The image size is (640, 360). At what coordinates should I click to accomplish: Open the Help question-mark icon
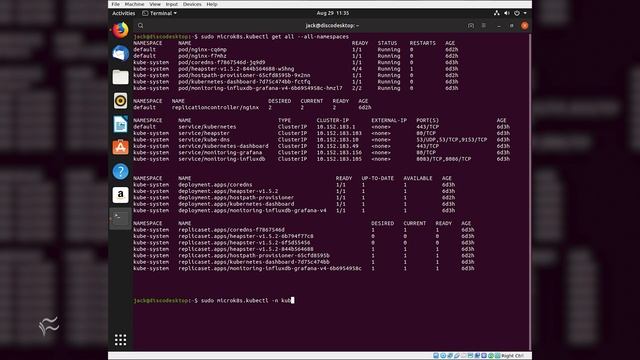(x=120, y=171)
